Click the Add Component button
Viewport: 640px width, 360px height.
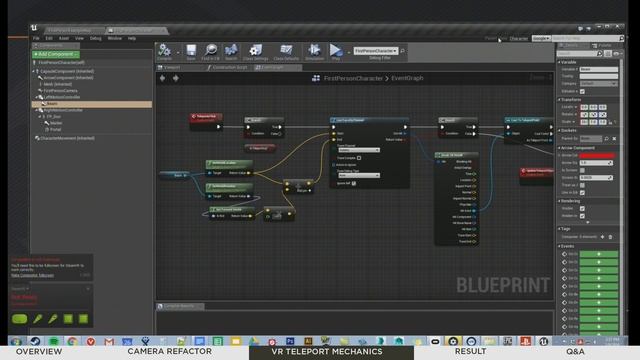point(56,54)
